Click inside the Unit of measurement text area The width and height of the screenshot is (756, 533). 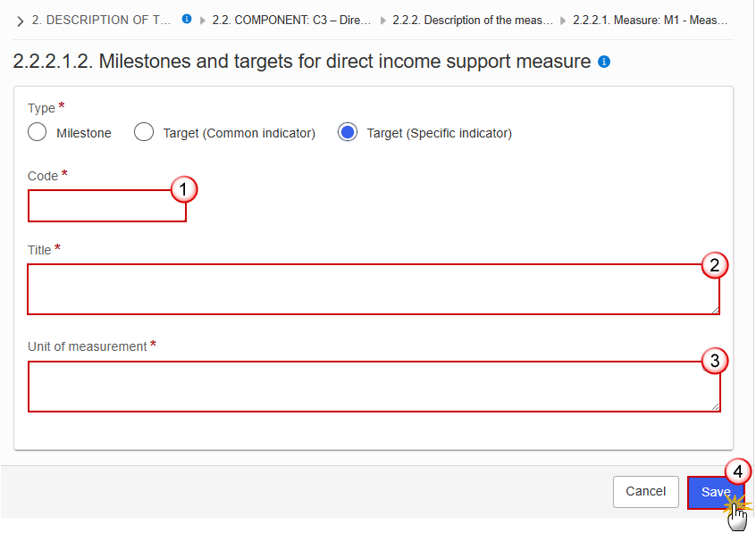pos(374,387)
